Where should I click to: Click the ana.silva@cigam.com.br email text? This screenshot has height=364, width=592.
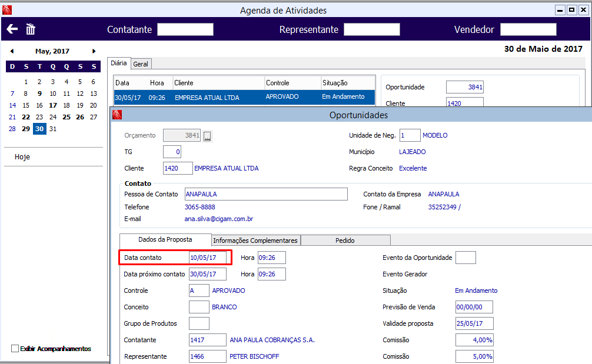tap(218, 219)
